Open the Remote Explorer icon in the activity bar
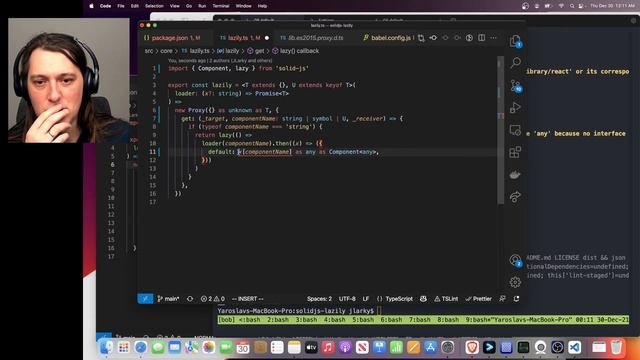640x360 pixels. (x=515, y=130)
